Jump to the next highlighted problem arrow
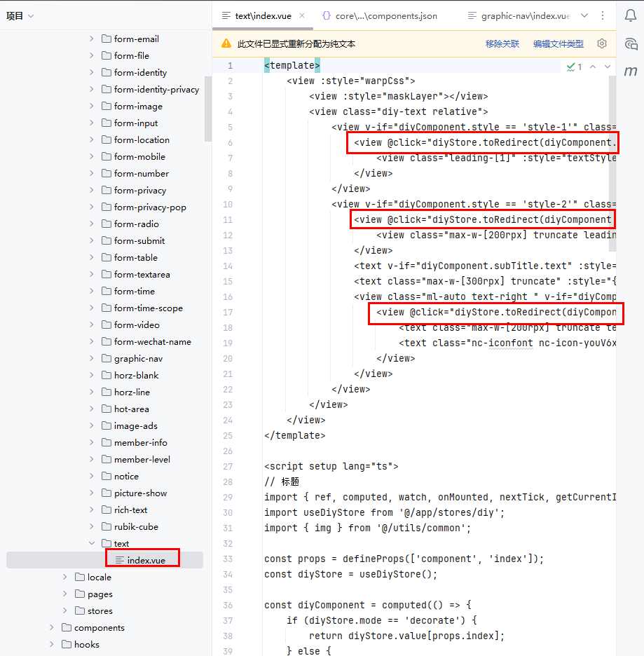The width and height of the screenshot is (644, 656). point(608,67)
